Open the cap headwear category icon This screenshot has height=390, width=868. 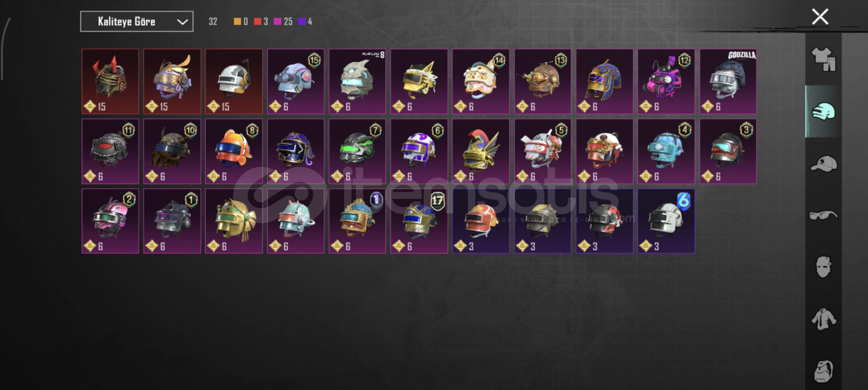pos(823,164)
